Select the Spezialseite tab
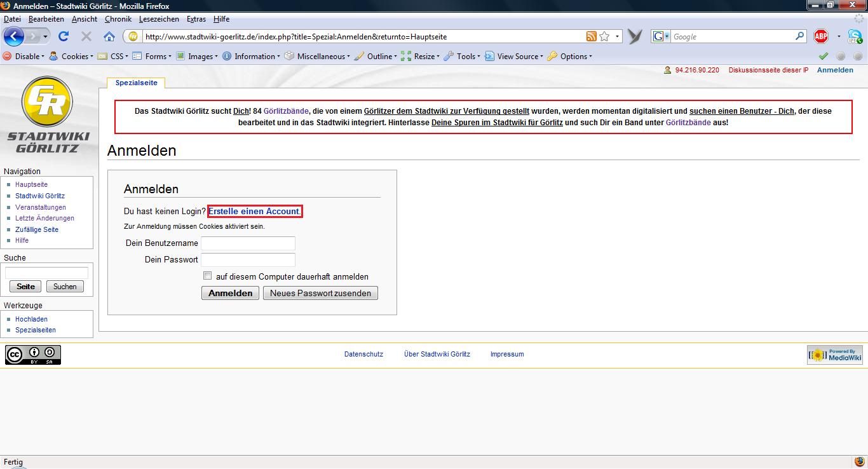Image resolution: width=868 pixels, height=469 pixels. click(136, 83)
